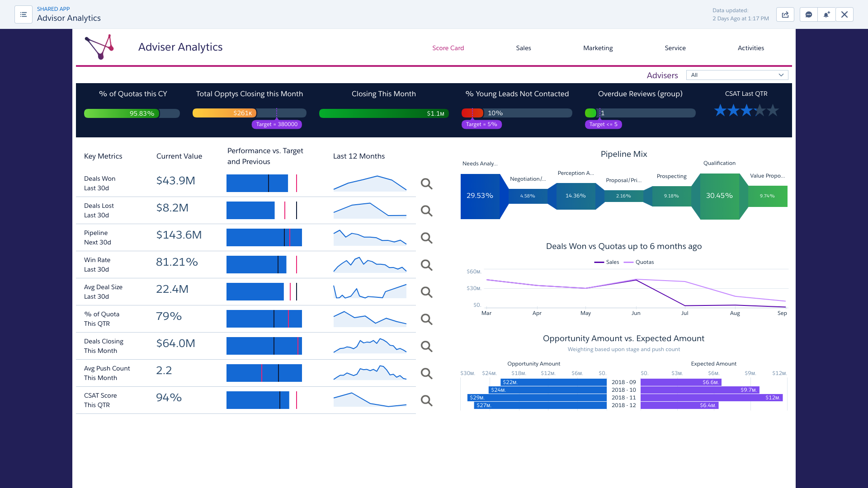Click the Qualification 30.45% funnel segment
Screen dimensions: 868x488
(x=719, y=196)
